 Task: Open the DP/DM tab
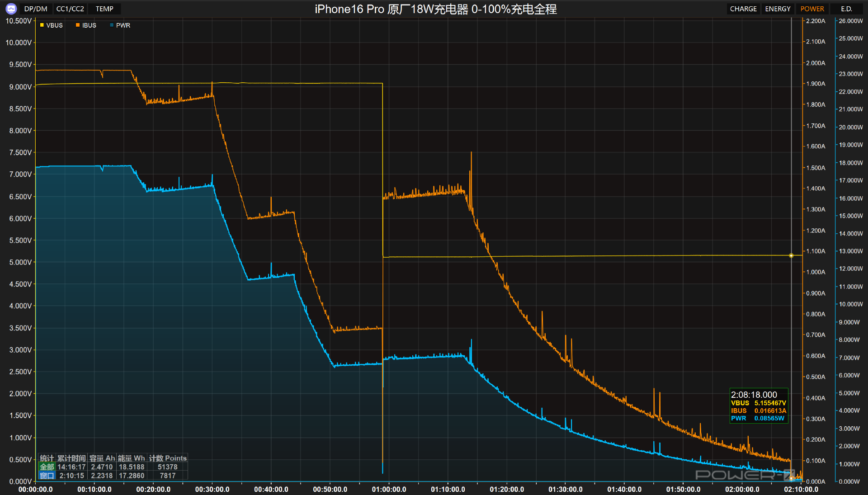point(36,9)
